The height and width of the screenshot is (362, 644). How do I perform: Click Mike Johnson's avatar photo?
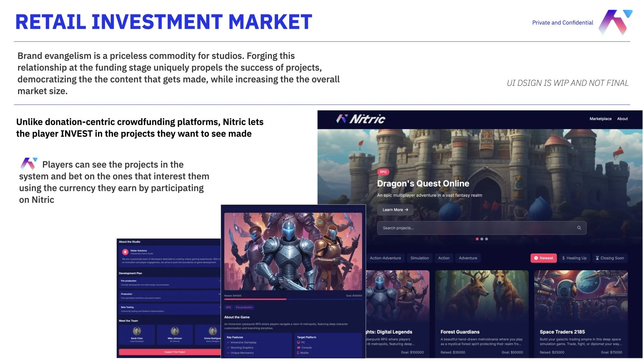pyautogui.click(x=175, y=331)
